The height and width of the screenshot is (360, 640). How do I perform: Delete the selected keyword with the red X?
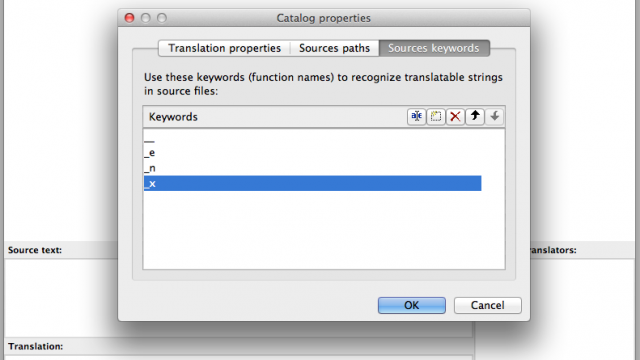[x=455, y=117]
